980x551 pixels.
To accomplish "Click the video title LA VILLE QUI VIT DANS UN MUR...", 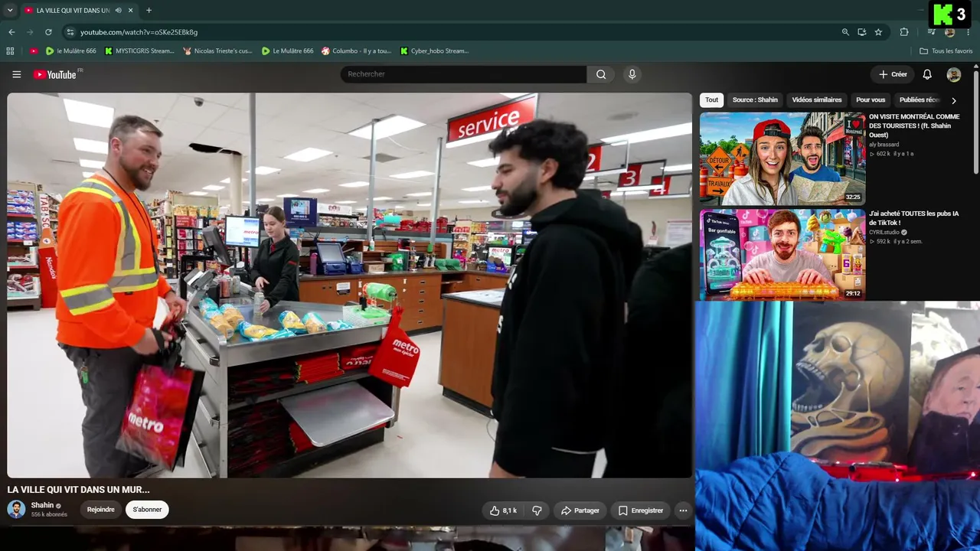I will [79, 490].
